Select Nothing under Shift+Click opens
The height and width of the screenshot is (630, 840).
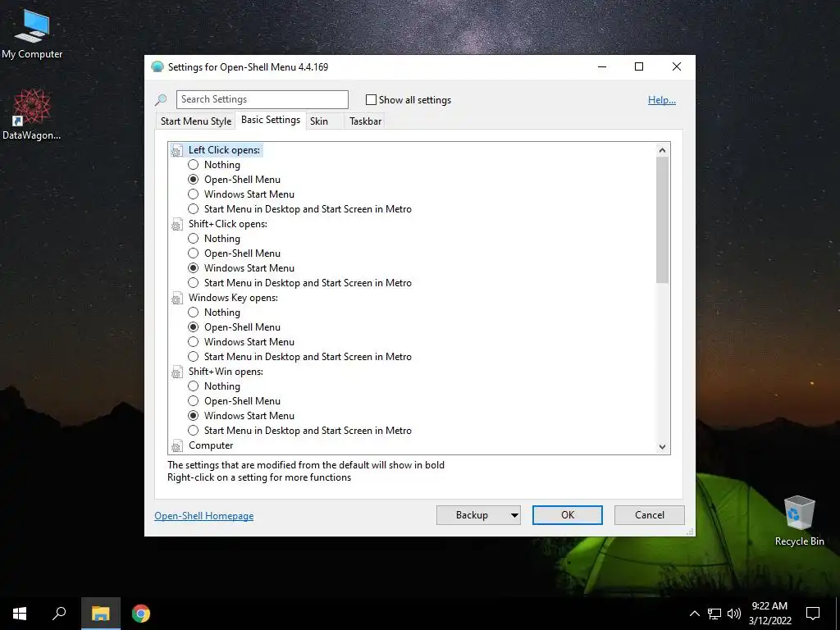pyautogui.click(x=194, y=239)
